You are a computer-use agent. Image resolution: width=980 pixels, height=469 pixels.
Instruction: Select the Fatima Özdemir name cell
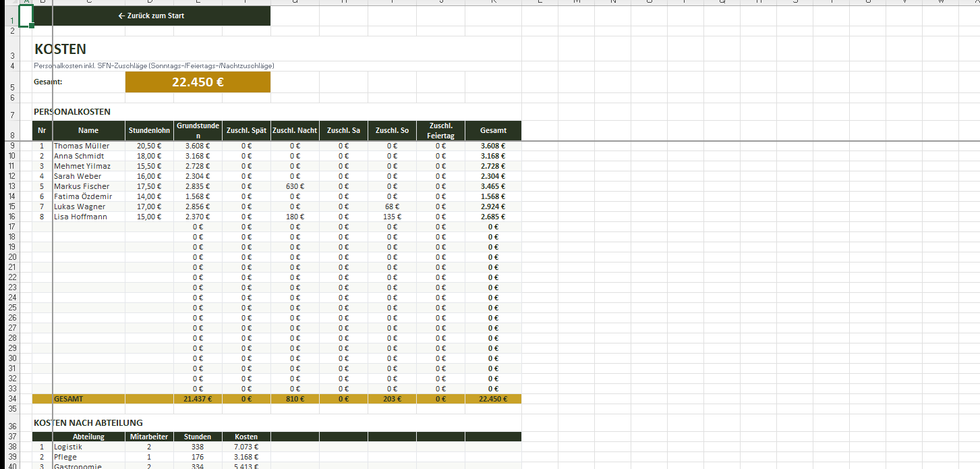coord(88,196)
